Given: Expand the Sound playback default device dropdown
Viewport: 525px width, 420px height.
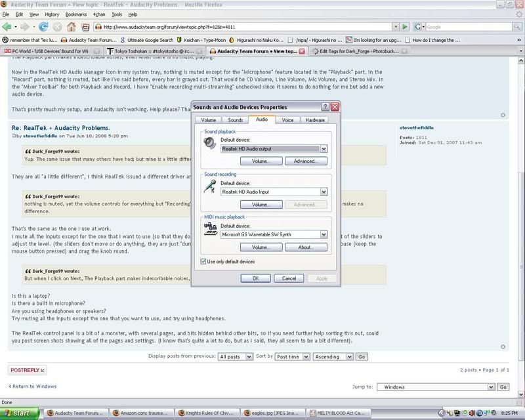Looking at the screenshot, I should coord(324,149).
